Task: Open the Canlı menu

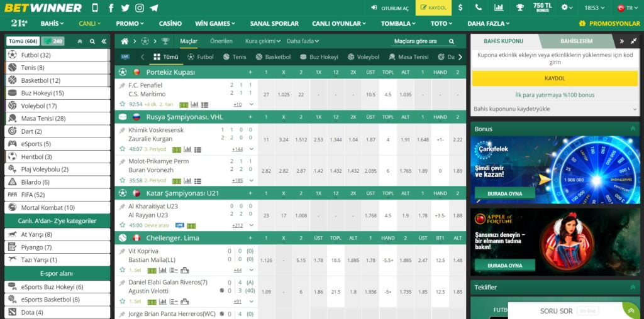Action: tap(89, 24)
